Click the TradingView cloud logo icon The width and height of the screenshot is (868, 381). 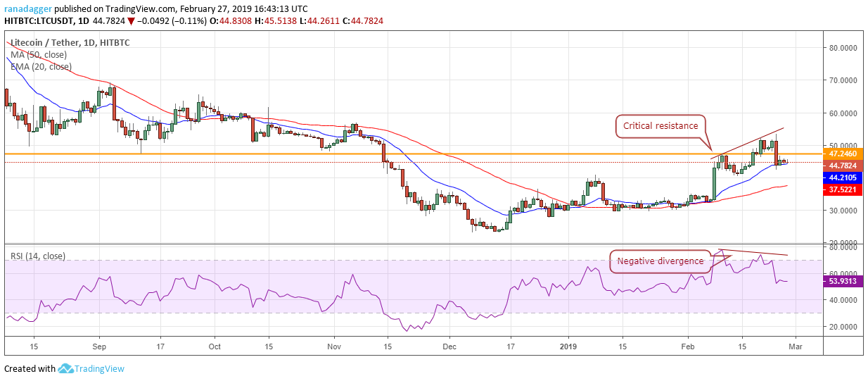pos(67,368)
